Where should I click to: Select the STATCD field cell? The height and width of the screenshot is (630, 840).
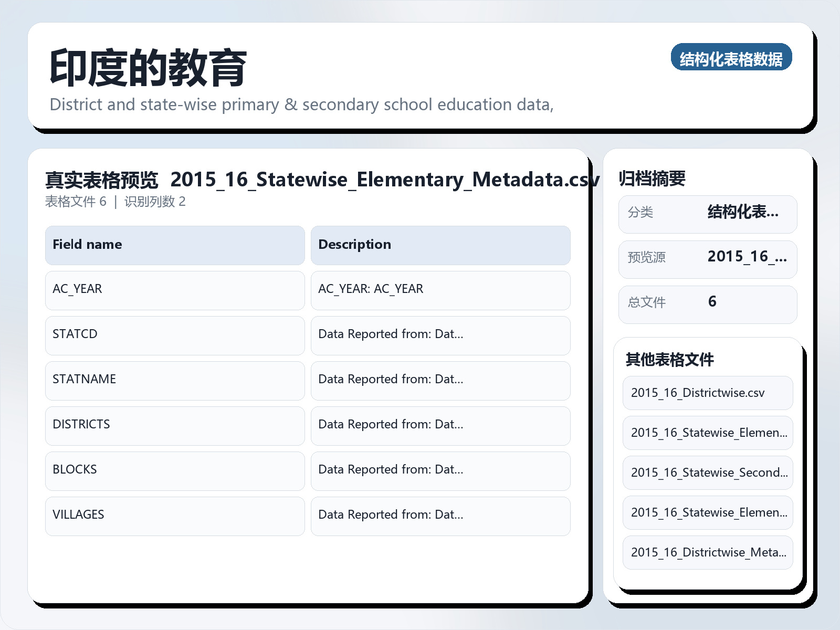[175, 335]
